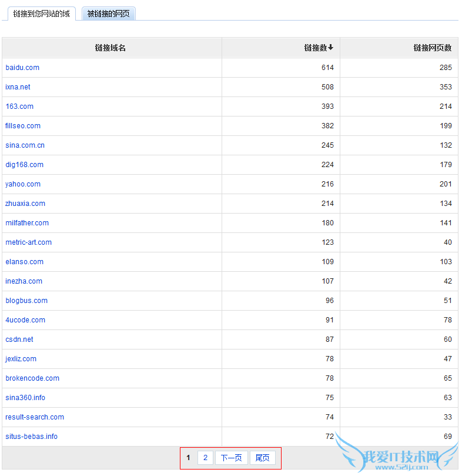
Task: Select link count 508 for ixna.net
Action: coord(327,87)
